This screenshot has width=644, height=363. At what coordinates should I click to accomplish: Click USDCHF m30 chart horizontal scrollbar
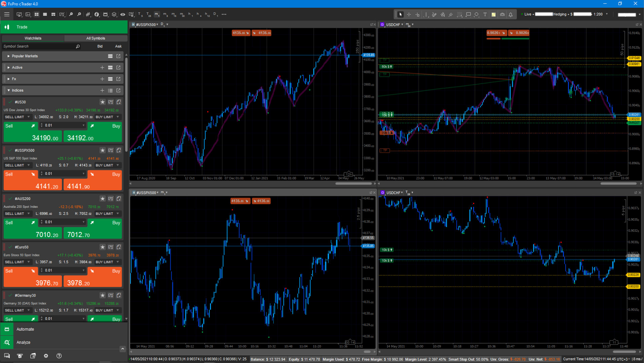pos(618,184)
